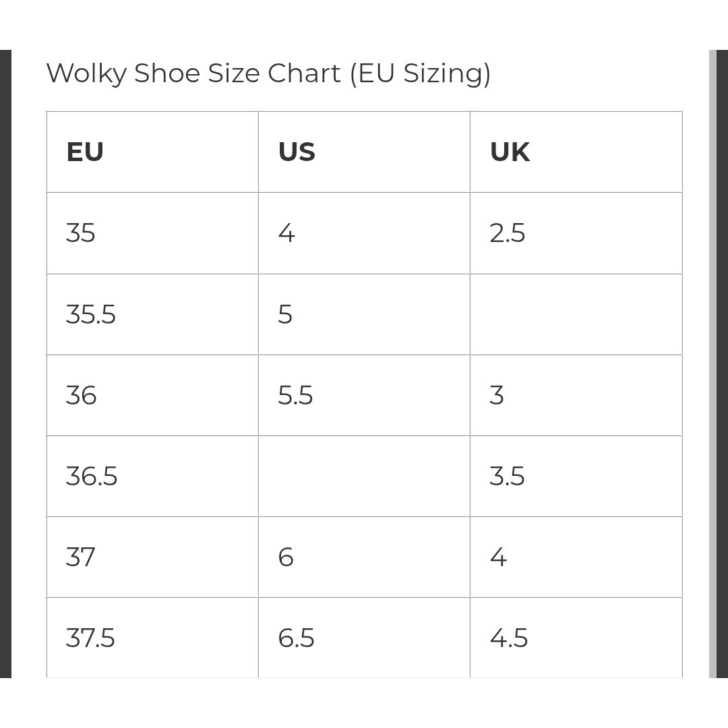Viewport: 728px width, 728px height.
Task: Click the empty UK cell for 35.5
Action: tap(576, 314)
